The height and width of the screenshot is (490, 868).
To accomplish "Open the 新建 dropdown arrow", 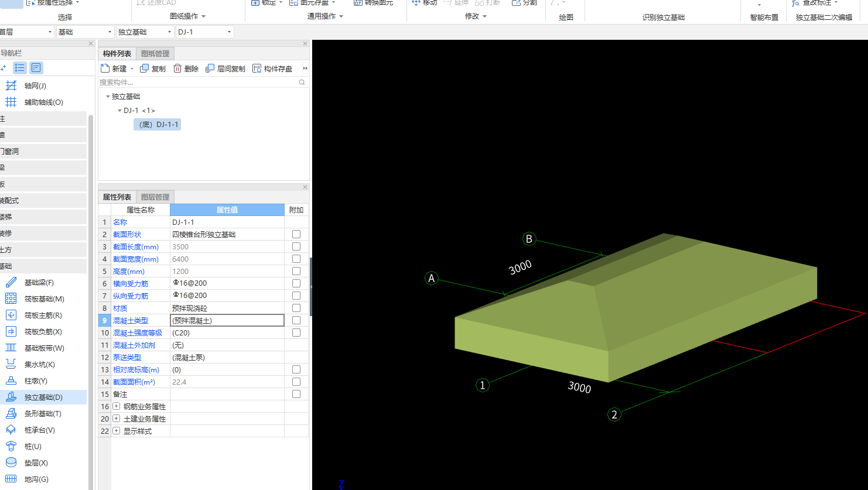I will point(132,69).
